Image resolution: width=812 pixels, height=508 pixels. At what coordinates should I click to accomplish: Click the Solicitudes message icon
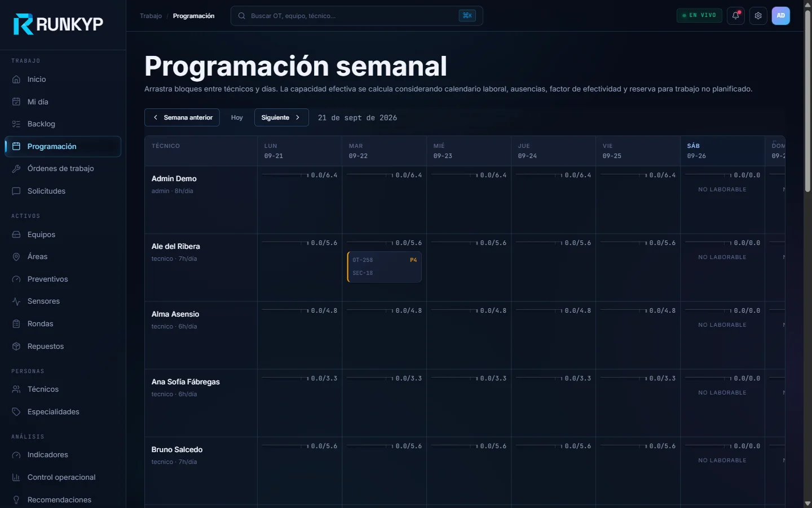(16, 191)
